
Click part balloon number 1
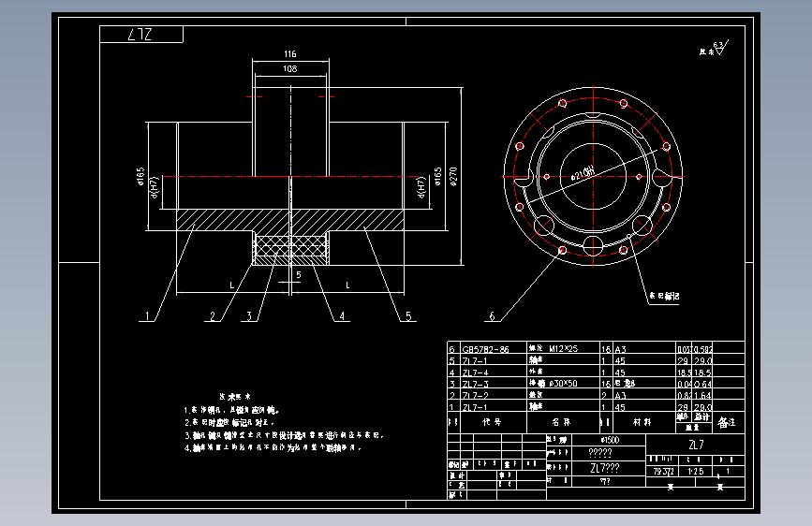tap(147, 315)
